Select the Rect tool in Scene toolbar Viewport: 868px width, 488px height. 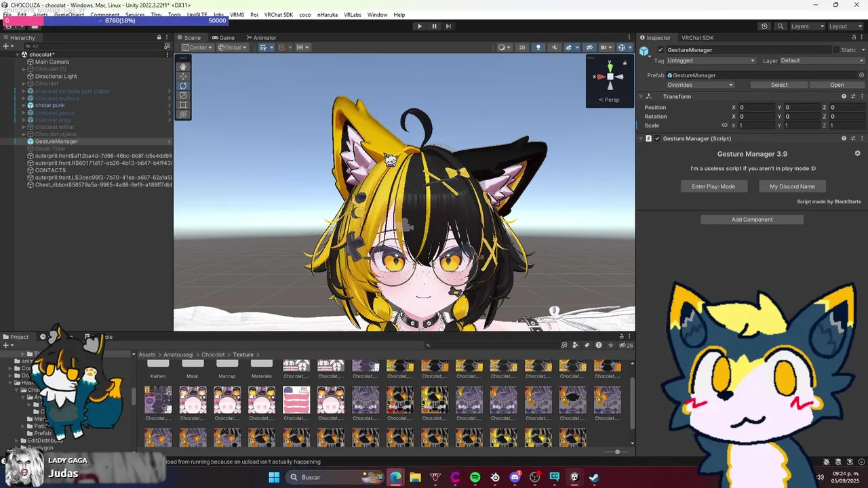[183, 105]
